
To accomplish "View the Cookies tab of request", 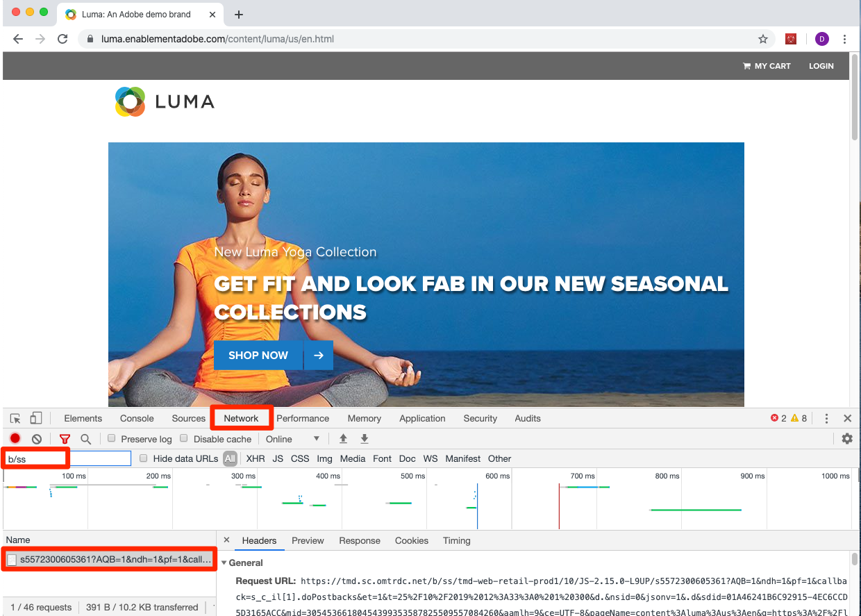I will tap(412, 540).
